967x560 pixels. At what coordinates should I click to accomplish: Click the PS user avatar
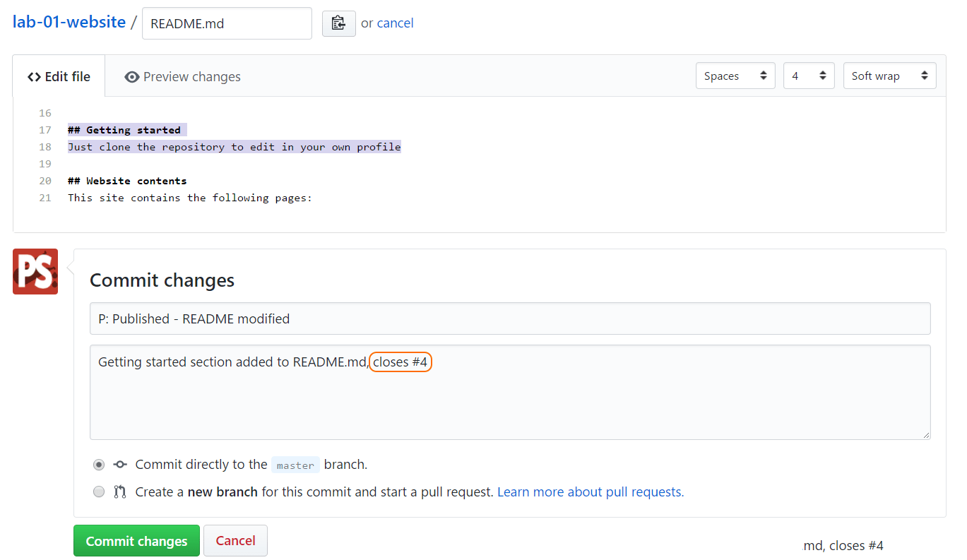tap(35, 271)
